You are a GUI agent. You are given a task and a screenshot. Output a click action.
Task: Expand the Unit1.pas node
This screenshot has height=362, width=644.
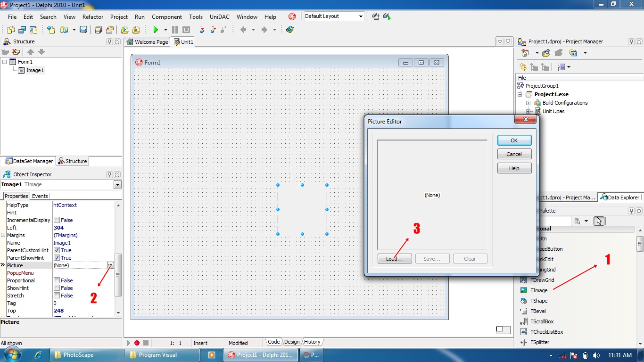tap(528, 111)
